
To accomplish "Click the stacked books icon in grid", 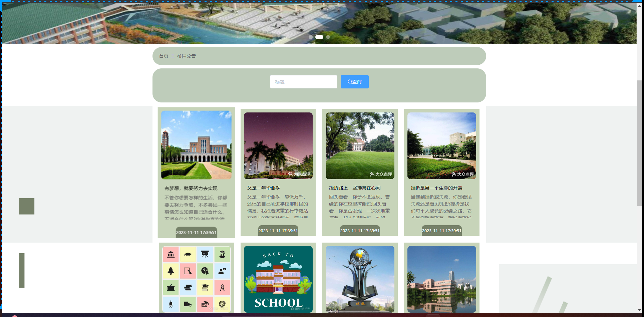I will click(x=188, y=288).
